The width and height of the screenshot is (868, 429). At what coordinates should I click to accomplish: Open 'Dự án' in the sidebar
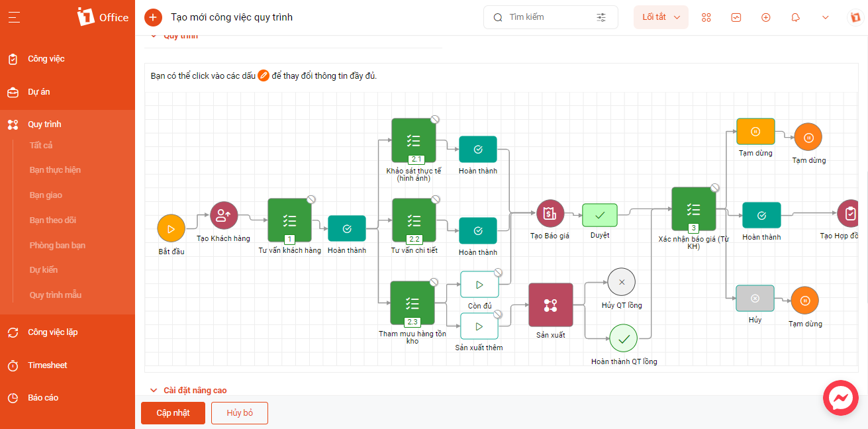[x=39, y=92]
